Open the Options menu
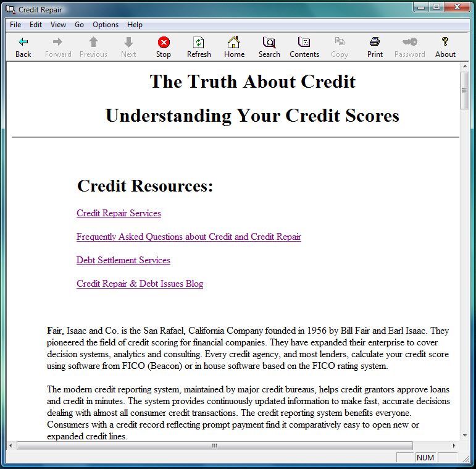The width and height of the screenshot is (476, 469). tap(106, 25)
